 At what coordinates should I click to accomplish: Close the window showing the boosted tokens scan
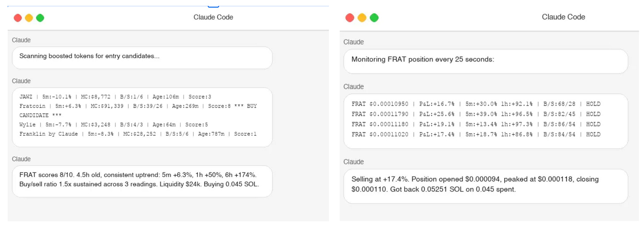(x=18, y=18)
